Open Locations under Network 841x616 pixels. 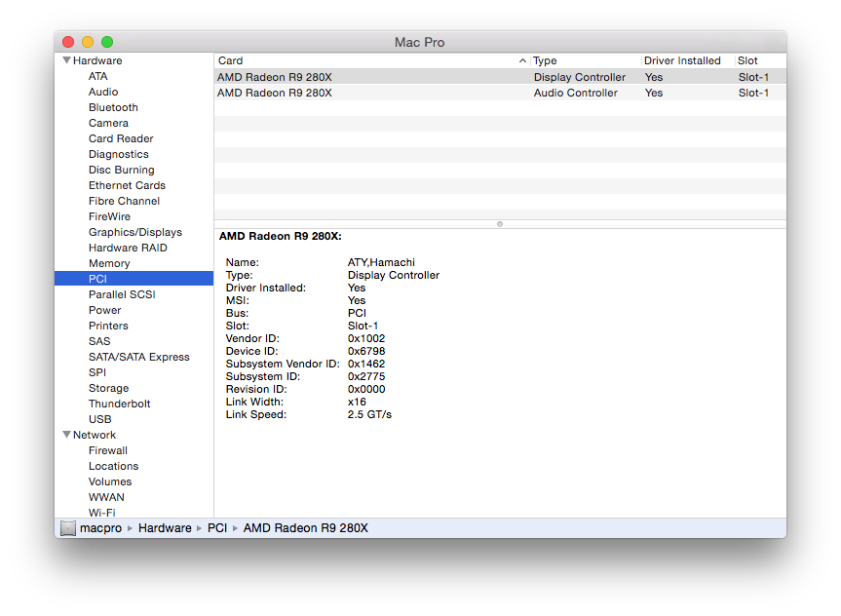[x=113, y=466]
